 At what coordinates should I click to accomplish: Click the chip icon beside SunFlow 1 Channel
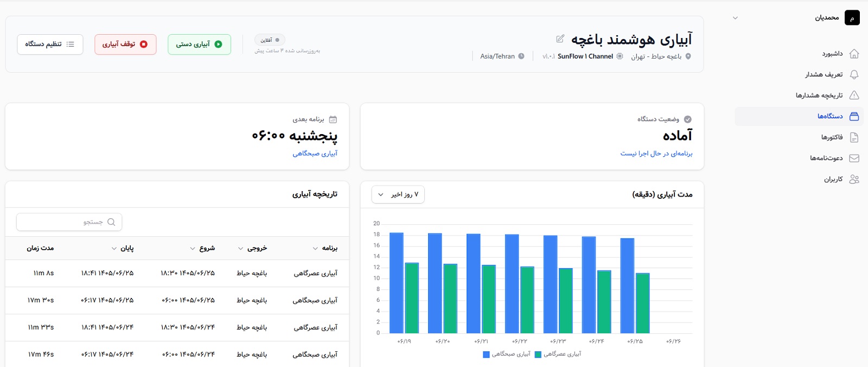point(620,56)
